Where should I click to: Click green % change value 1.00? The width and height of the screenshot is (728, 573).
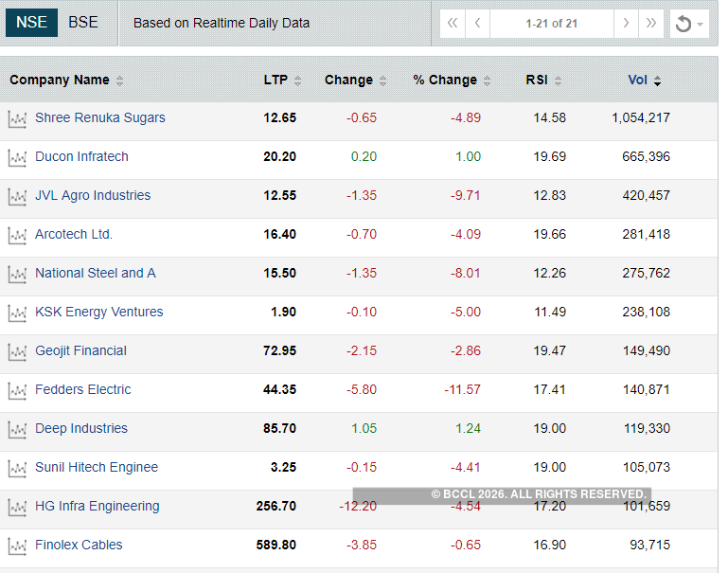(468, 156)
